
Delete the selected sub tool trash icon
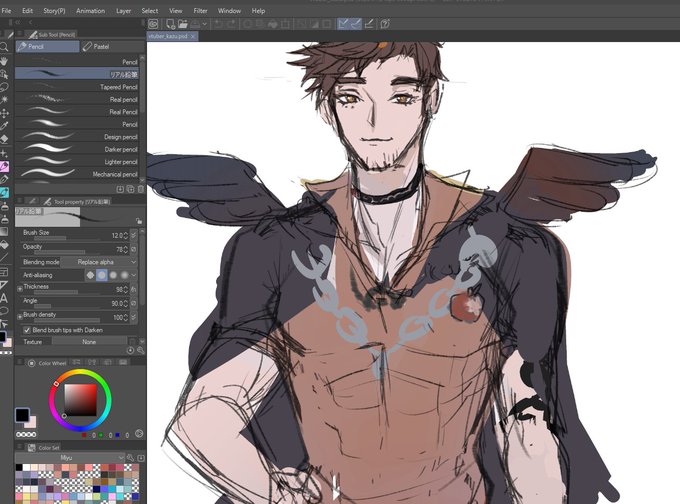click(141, 189)
